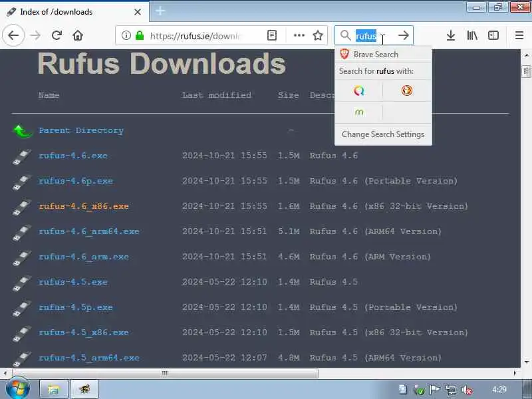
Task: Open Change Search Settings
Action: click(x=383, y=134)
